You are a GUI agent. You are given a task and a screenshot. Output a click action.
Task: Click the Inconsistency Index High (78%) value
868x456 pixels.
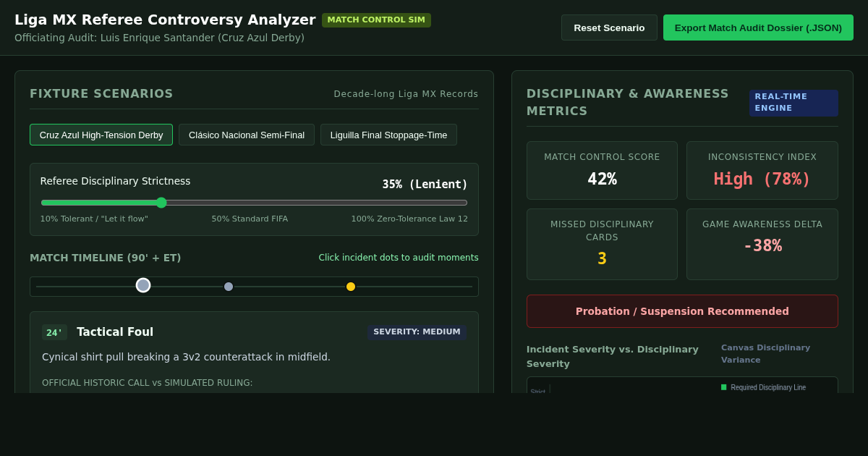pyautogui.click(x=762, y=179)
